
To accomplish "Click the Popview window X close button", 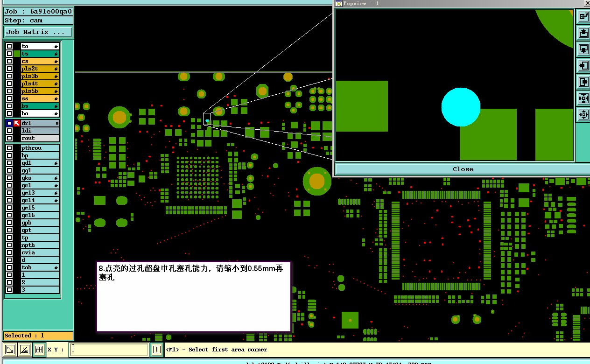I will (587, 3).
